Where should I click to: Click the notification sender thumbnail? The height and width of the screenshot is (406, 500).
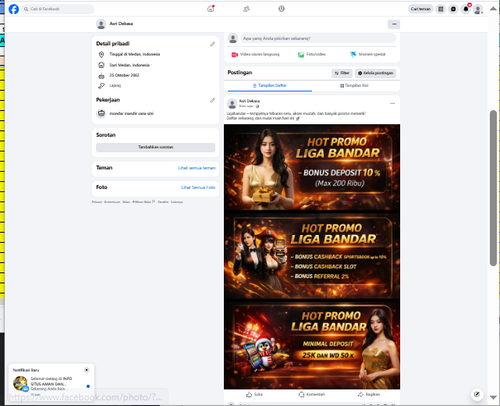[x=20, y=383]
